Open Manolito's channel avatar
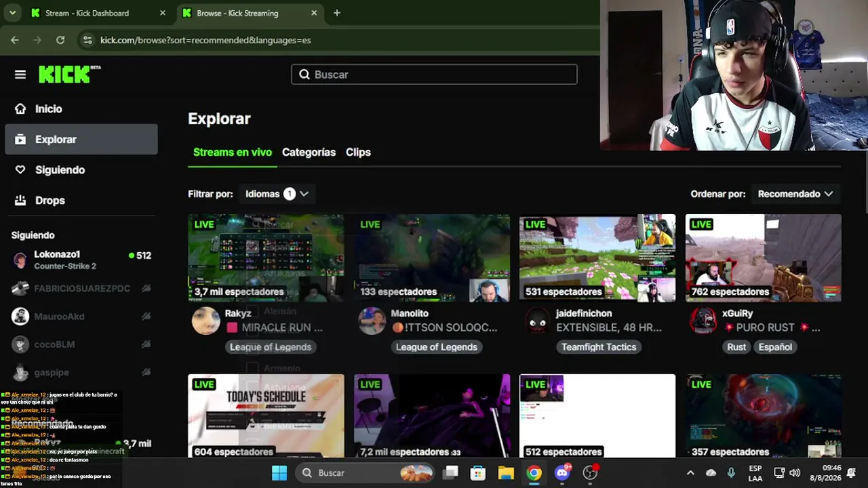Screen dimensions: 868x488 click(372, 321)
